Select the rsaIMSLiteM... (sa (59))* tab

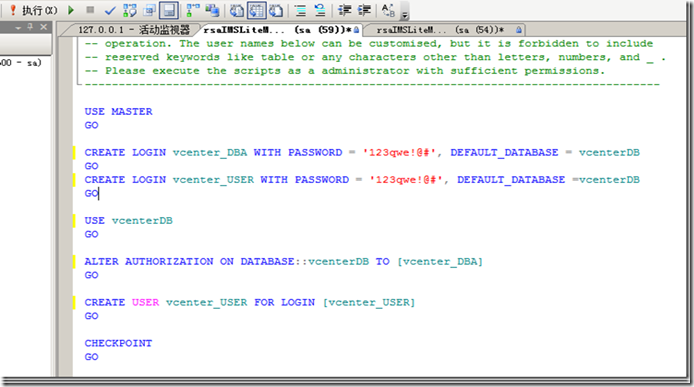coord(277,30)
